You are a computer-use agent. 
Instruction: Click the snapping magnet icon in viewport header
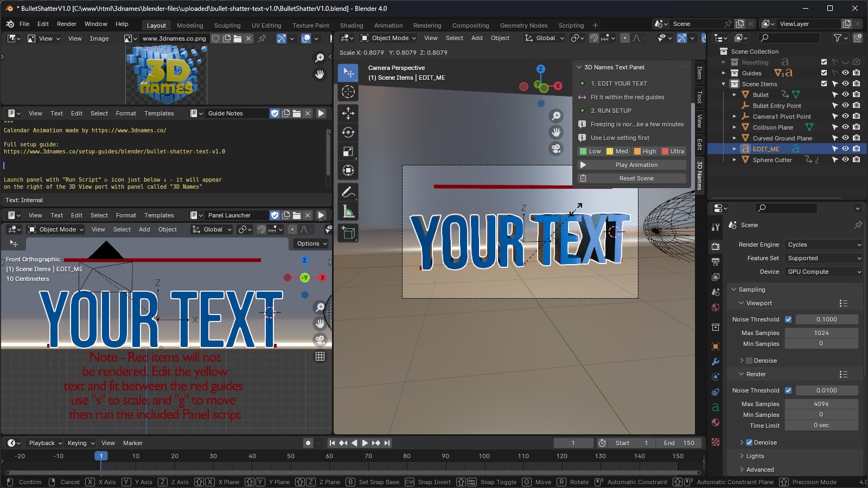[x=593, y=38]
